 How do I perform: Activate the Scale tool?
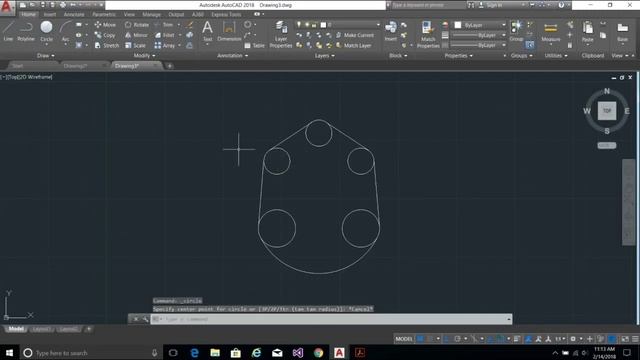135,45
